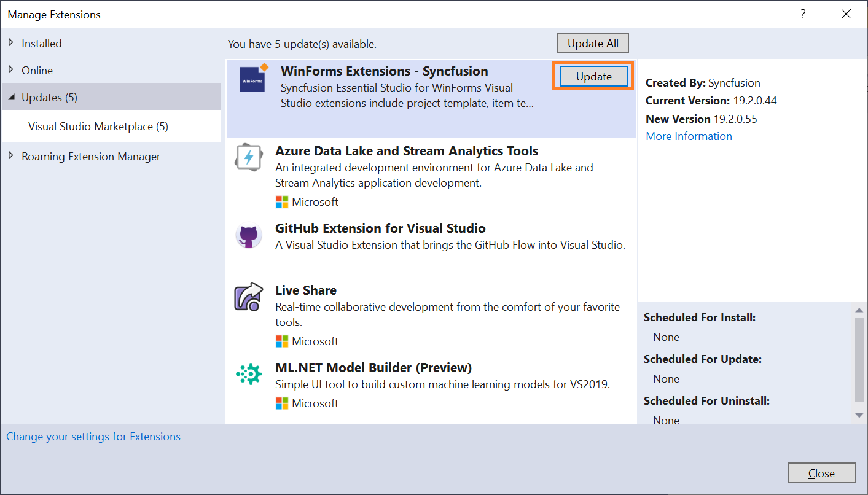Open the Help question mark button

pyautogui.click(x=803, y=14)
